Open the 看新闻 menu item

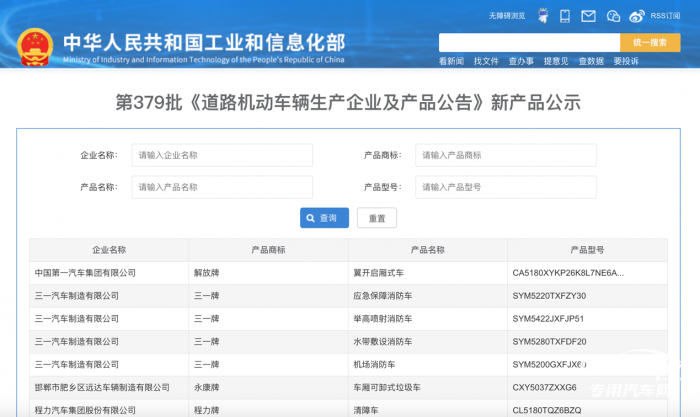tap(451, 61)
